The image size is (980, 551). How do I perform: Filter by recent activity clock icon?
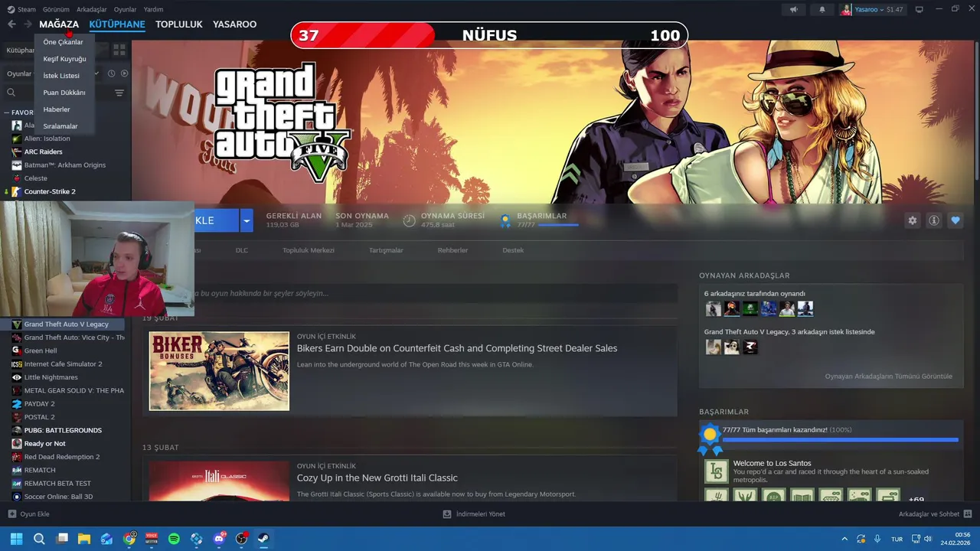pos(111,73)
